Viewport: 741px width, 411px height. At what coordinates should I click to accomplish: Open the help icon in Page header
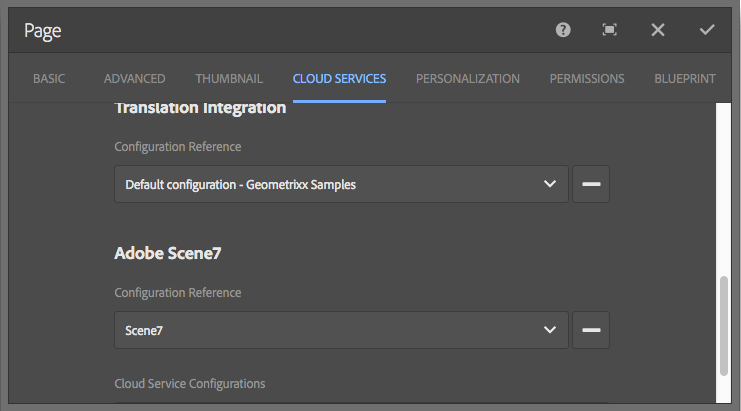[x=563, y=30]
